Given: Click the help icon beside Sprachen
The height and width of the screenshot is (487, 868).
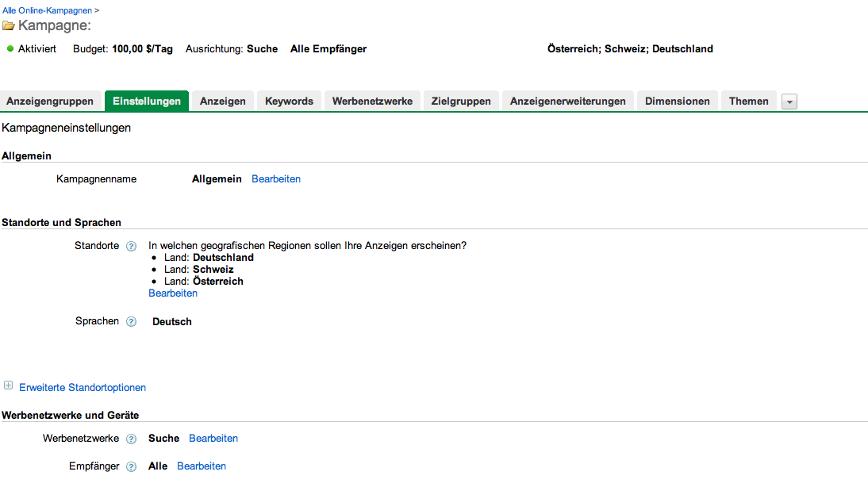Looking at the screenshot, I should pyautogui.click(x=132, y=322).
